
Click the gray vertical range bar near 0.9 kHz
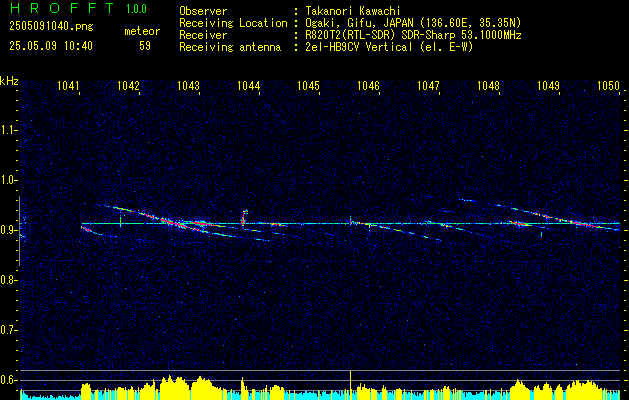click(x=19, y=231)
